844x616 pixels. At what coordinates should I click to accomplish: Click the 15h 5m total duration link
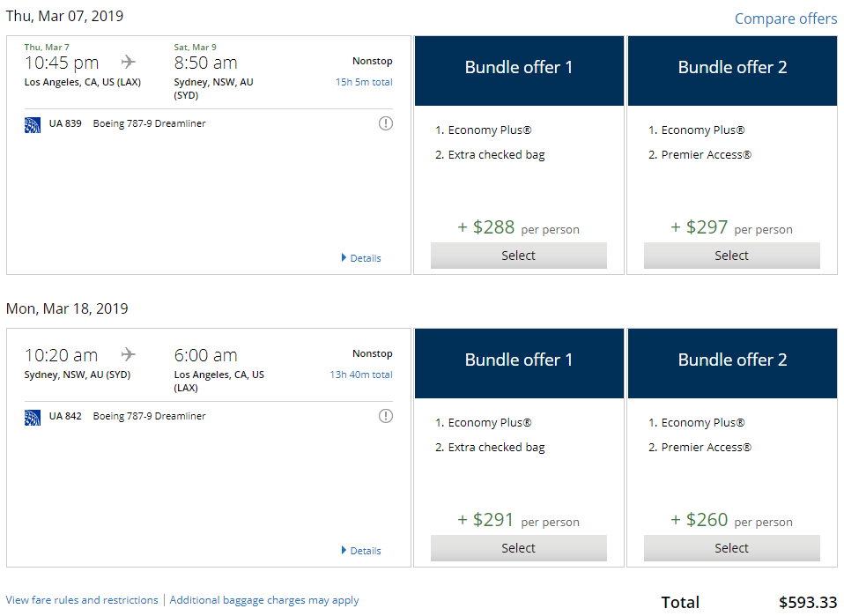(x=364, y=82)
